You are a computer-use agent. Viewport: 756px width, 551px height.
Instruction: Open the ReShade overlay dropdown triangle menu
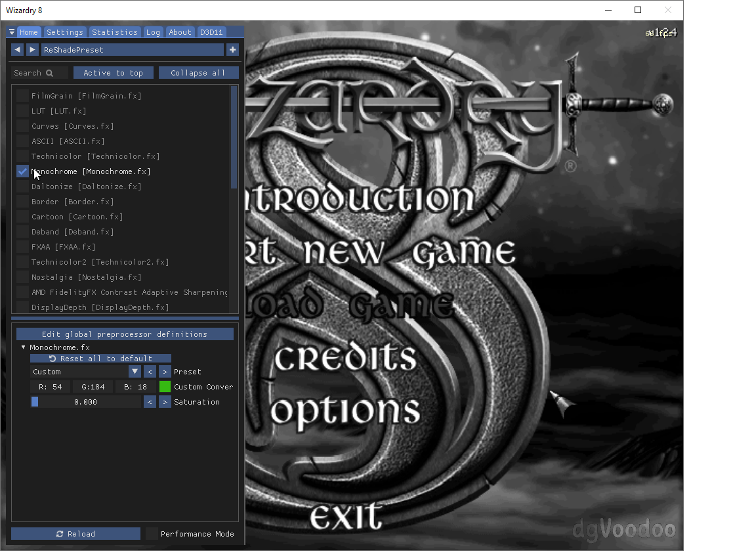pos(12,32)
